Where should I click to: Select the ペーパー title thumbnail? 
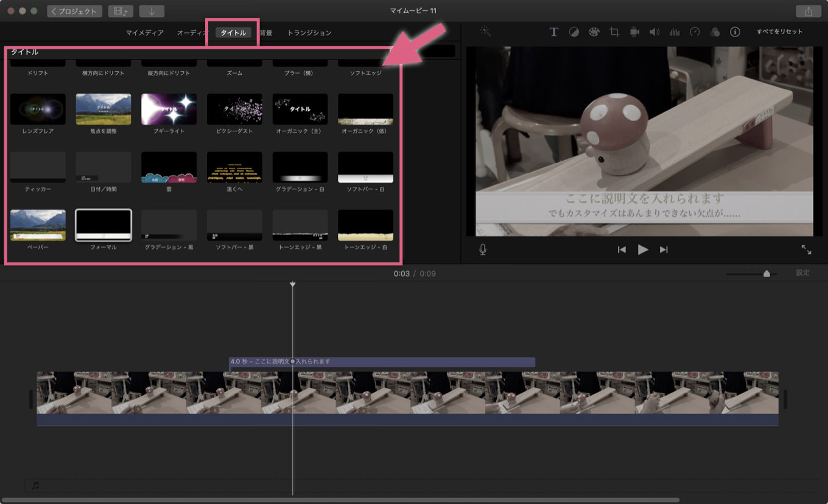click(x=38, y=225)
